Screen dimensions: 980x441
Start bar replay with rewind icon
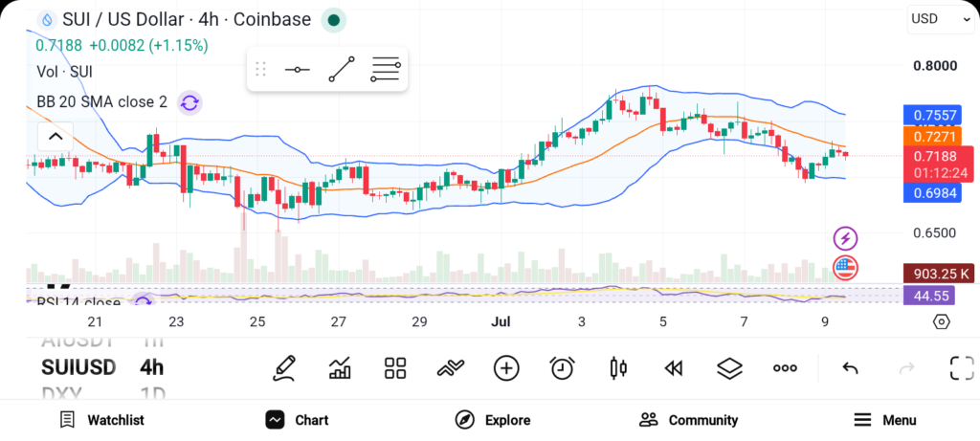click(673, 368)
